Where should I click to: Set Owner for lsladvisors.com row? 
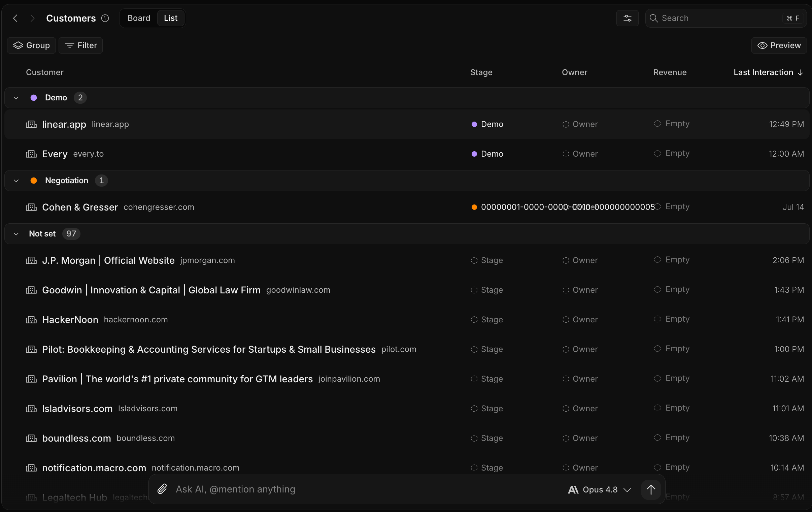(x=580, y=409)
